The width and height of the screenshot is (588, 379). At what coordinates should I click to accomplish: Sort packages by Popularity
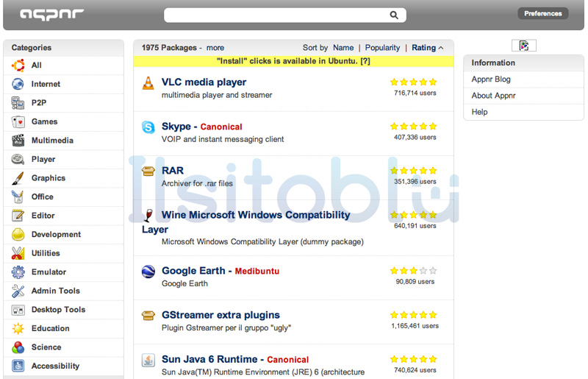click(382, 48)
